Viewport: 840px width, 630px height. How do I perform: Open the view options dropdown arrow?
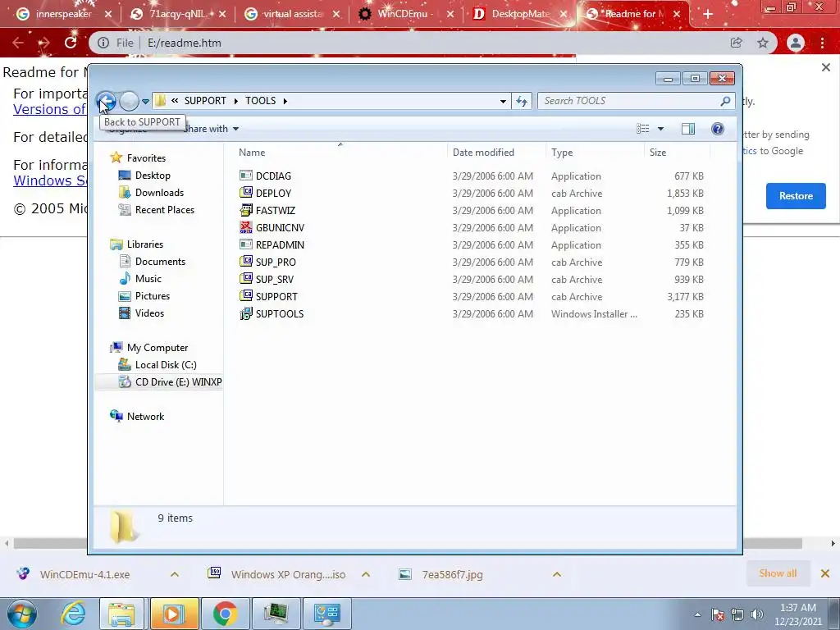(660, 129)
